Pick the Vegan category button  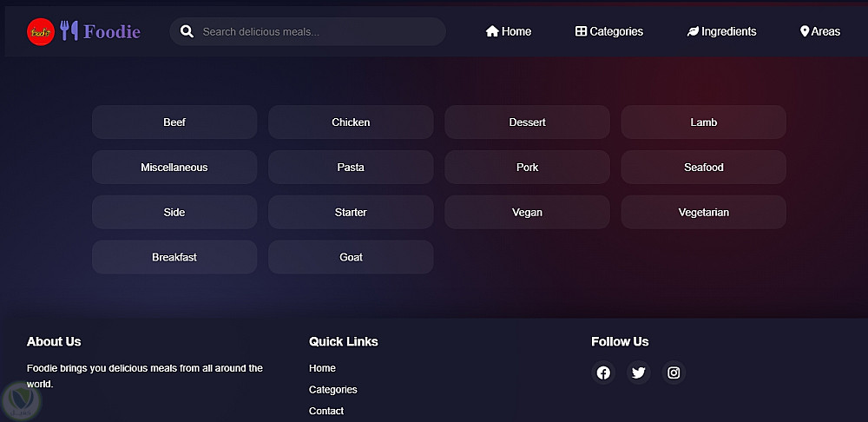(x=527, y=212)
